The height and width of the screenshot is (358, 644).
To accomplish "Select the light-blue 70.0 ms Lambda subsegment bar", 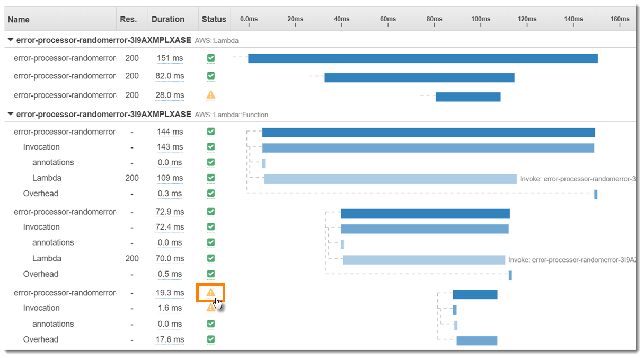I will coord(424,260).
